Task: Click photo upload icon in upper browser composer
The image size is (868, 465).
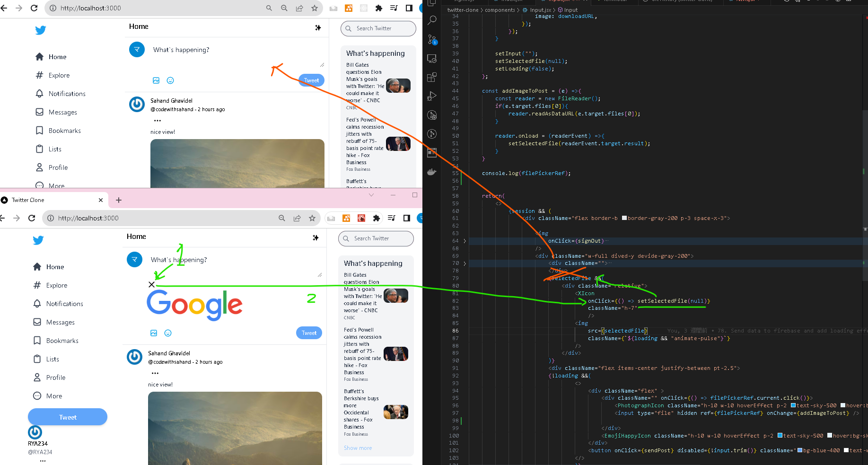Action: point(156,80)
